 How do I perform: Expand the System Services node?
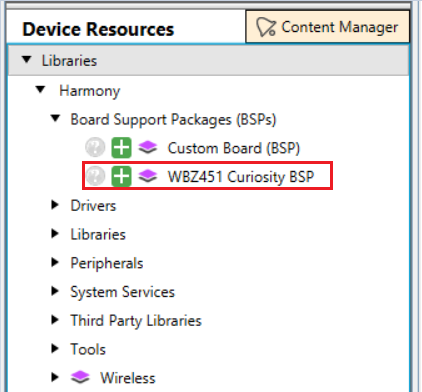(55, 291)
